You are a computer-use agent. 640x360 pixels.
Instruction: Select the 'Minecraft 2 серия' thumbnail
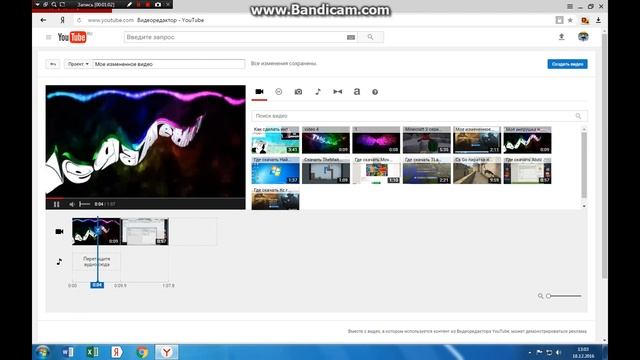(427, 140)
